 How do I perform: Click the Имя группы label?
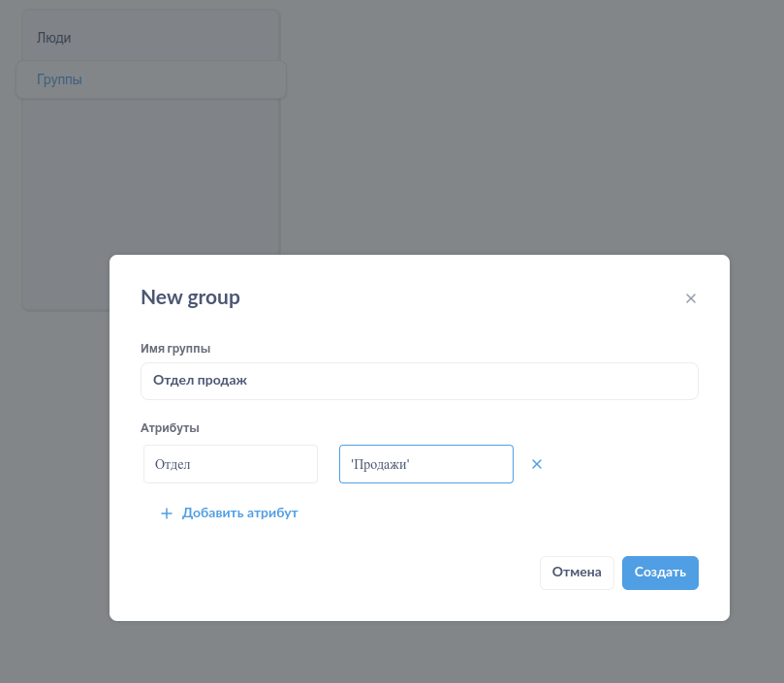coord(175,349)
